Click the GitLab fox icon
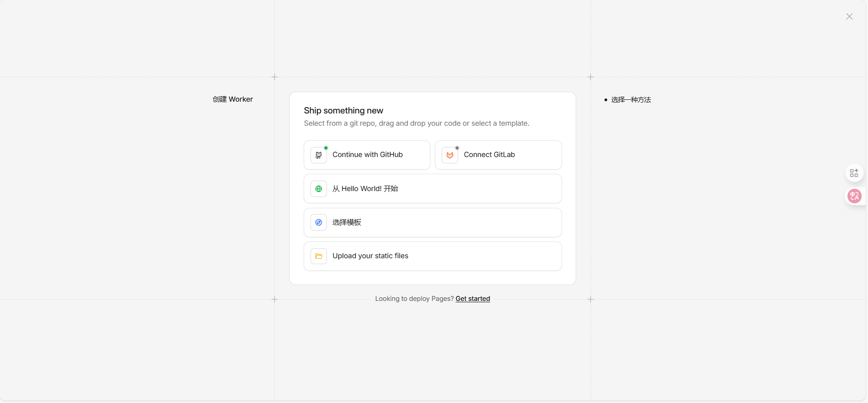Image resolution: width=868 pixels, height=403 pixels. click(x=450, y=155)
